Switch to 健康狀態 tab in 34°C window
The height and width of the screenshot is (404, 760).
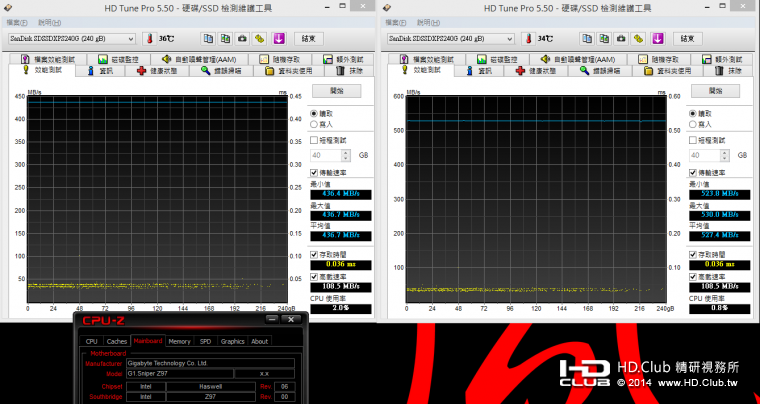(536, 71)
